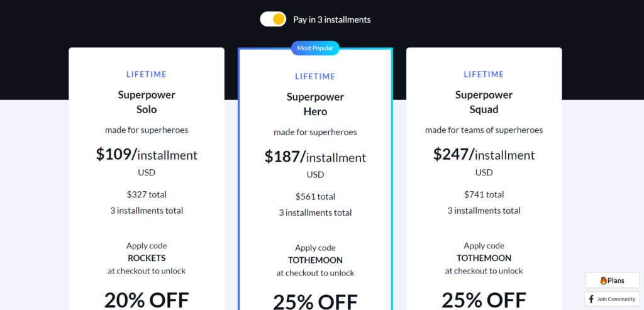Screen dimensions: 644x310
Task: Click the ROCKETS discount code text
Action: [x=147, y=258]
